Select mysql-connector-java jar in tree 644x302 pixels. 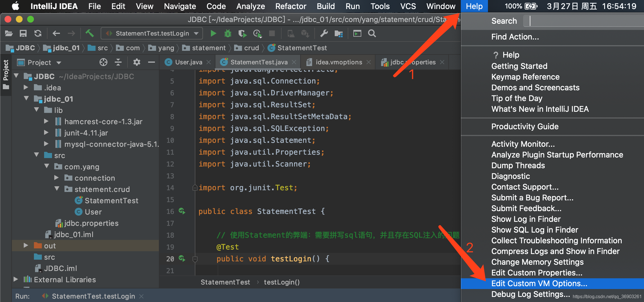tap(107, 144)
